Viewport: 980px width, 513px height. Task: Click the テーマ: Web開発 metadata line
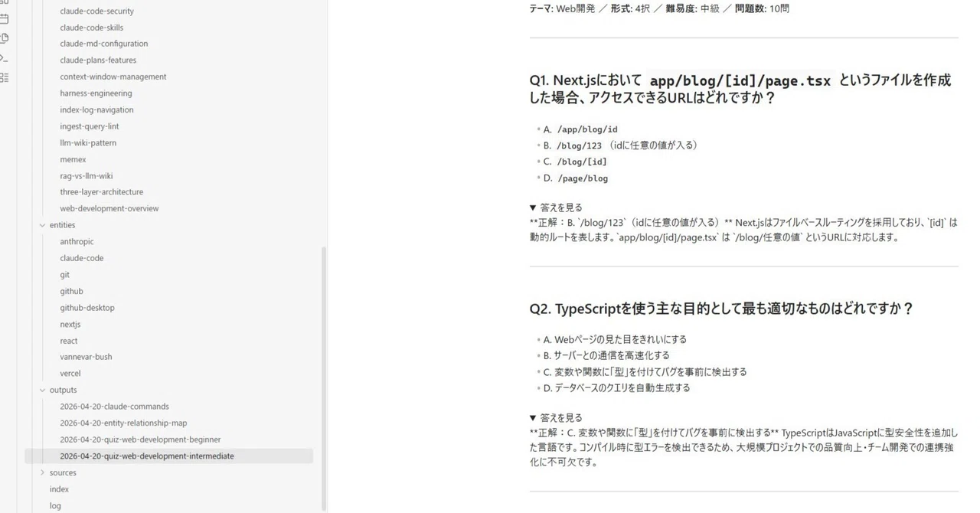coord(659,8)
